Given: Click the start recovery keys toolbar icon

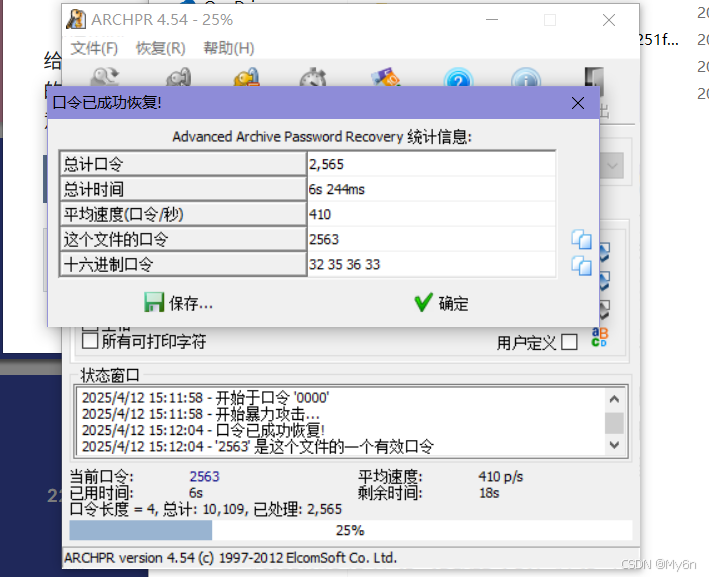Looking at the screenshot, I should point(178,77).
